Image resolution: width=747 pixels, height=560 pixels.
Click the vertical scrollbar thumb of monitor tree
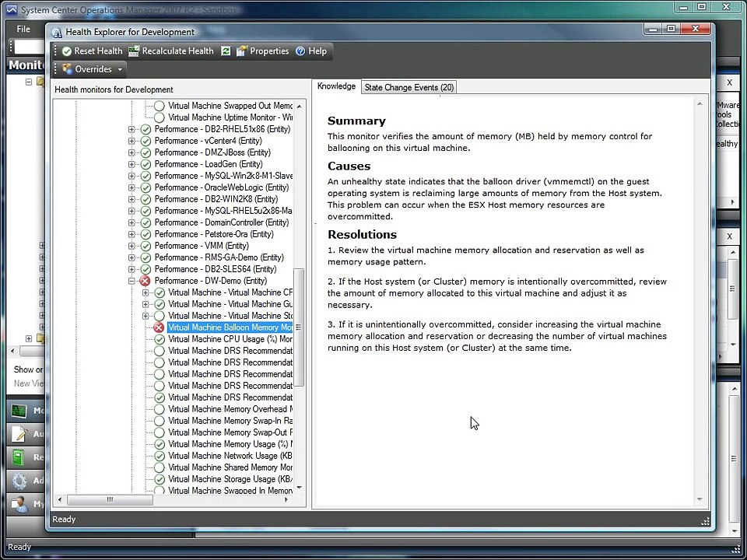click(x=299, y=327)
